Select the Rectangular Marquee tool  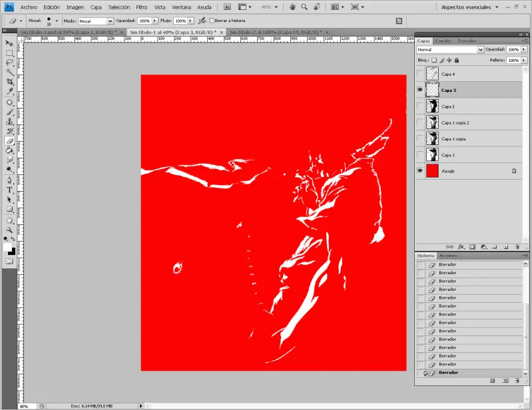pyautogui.click(x=9, y=53)
